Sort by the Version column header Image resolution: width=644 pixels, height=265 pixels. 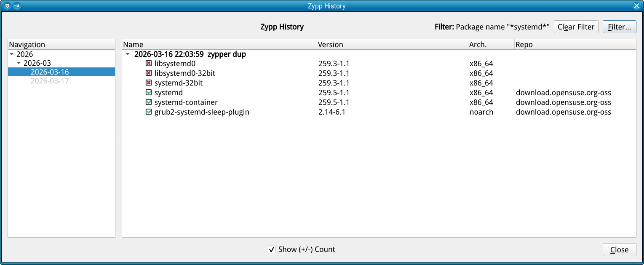pos(331,45)
